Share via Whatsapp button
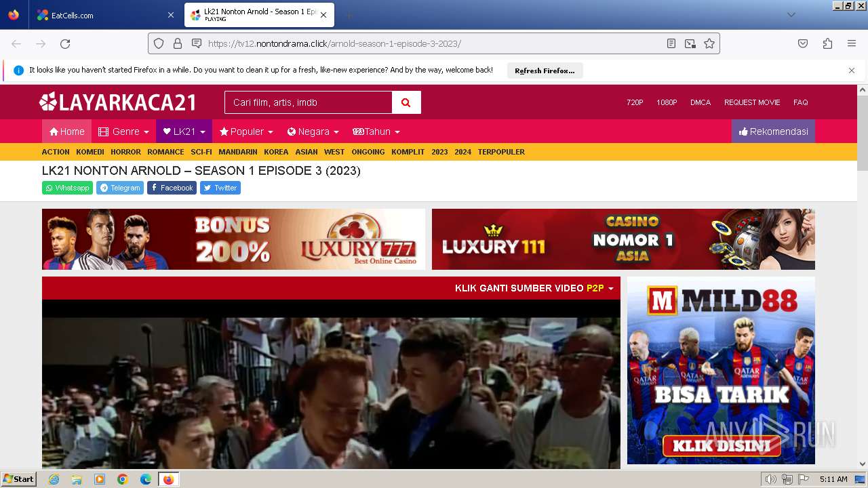The height and width of the screenshot is (488, 868). click(x=67, y=188)
